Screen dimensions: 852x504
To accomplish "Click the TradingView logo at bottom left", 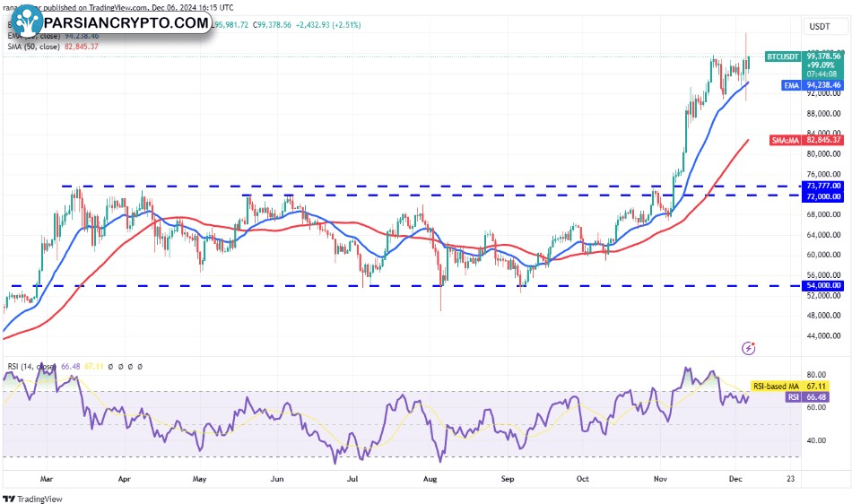I will tap(33, 499).
